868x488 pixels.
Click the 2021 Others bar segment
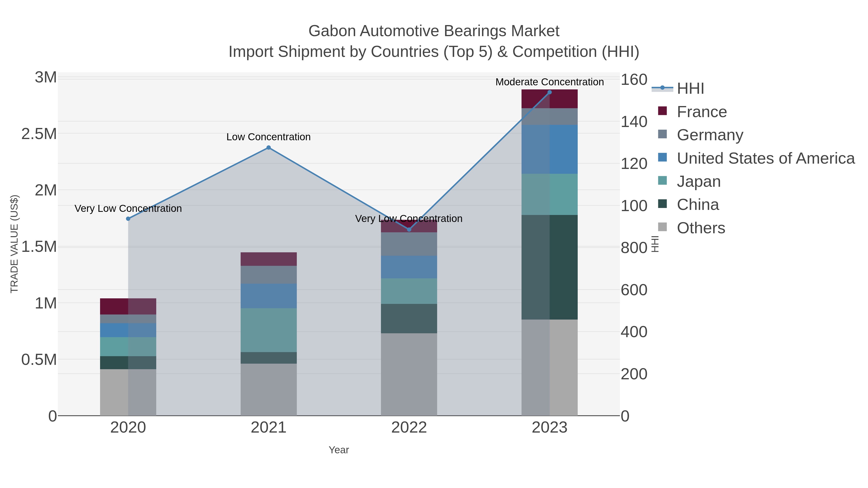[269, 389]
